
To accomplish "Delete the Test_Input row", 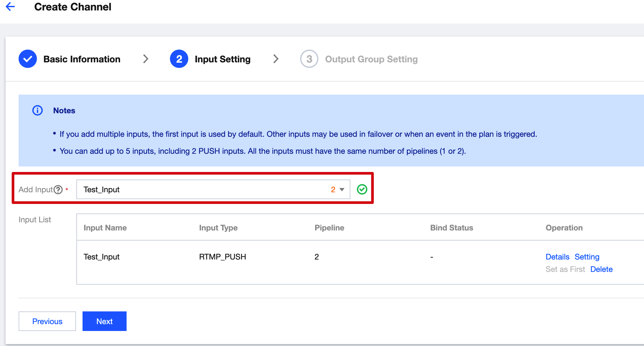I will [x=601, y=269].
